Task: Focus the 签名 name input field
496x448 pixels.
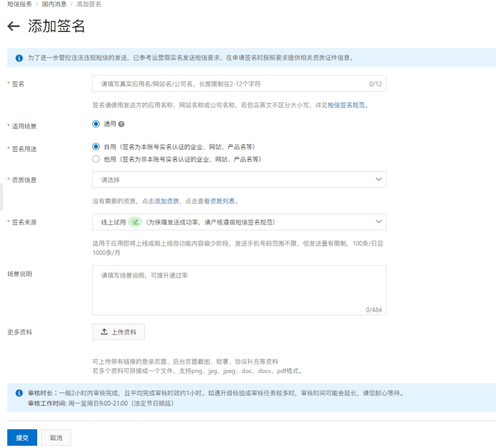Action: click(x=239, y=84)
